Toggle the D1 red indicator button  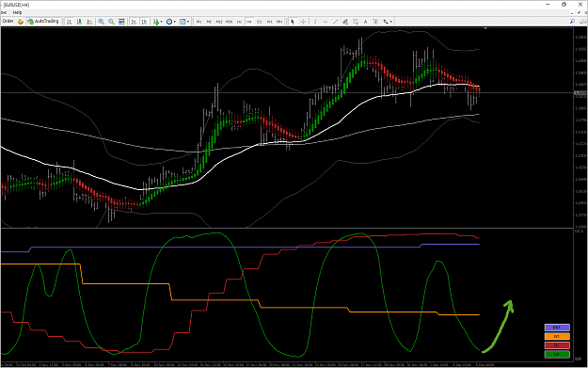tap(557, 345)
